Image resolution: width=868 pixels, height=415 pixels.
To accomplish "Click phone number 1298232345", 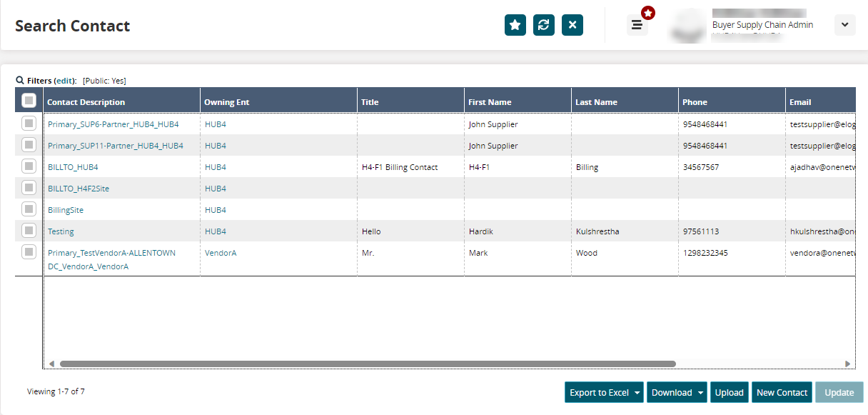I will [705, 253].
